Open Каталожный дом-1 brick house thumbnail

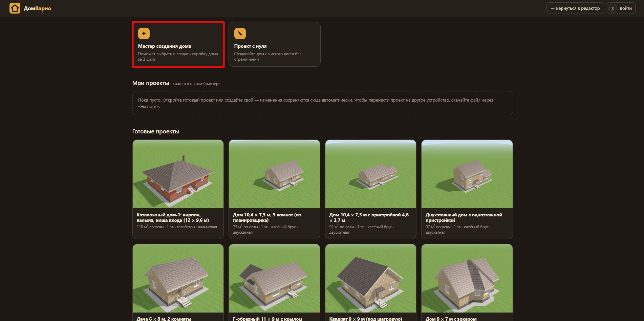point(178,174)
